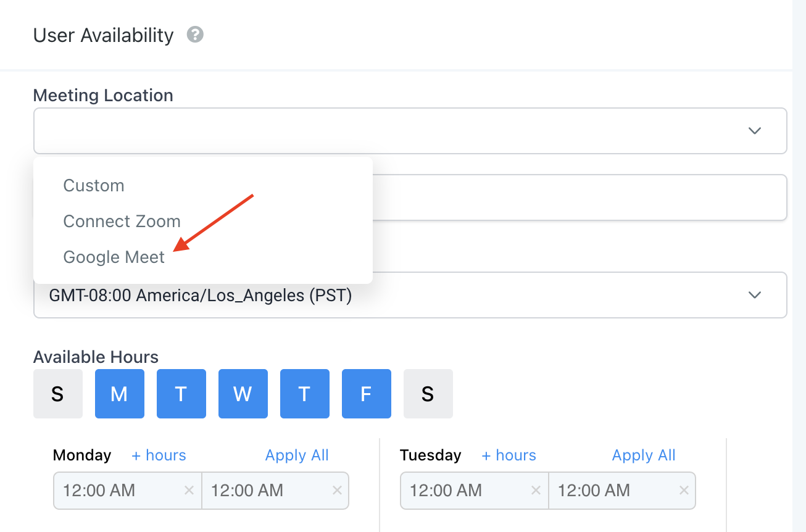The width and height of the screenshot is (806, 532).
Task: Disable Wednesday availability day button
Action: (243, 394)
